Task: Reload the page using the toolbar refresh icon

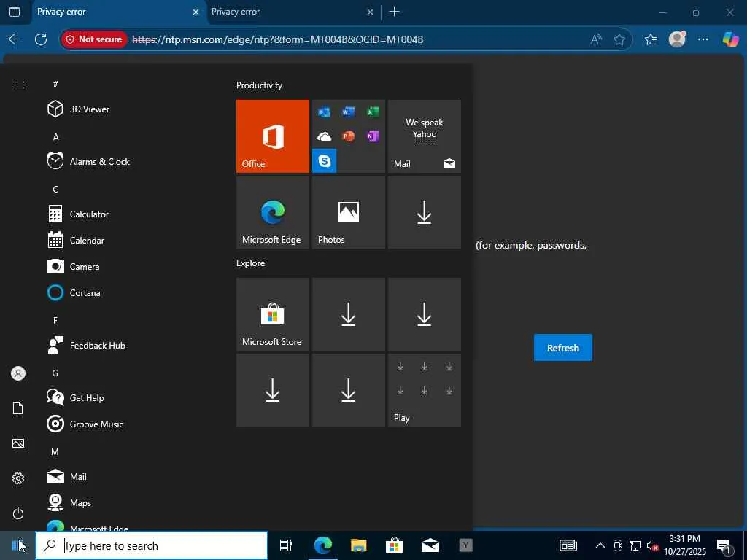Action: (x=41, y=39)
